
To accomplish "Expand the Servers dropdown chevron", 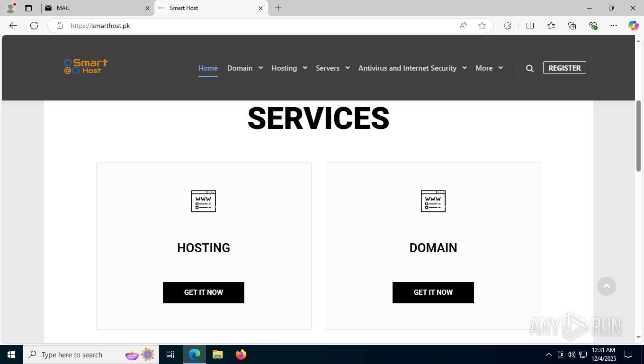I will (x=348, y=68).
